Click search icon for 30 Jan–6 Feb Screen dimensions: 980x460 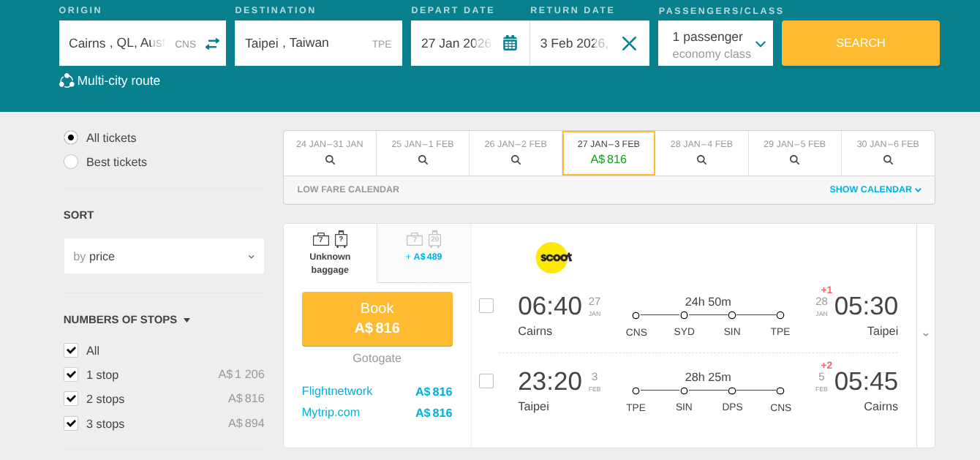tap(888, 159)
